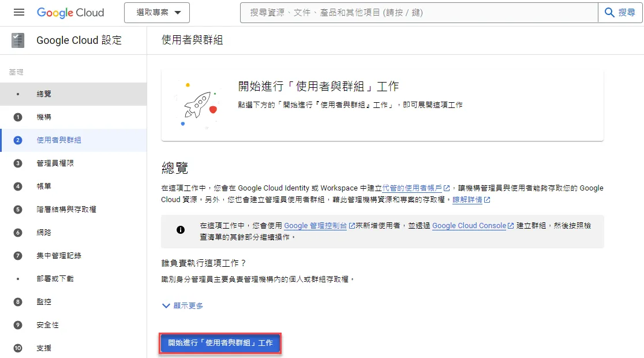Screen dimensions: 644x358
Task: Select step 8 監控 in sidebar
Action: [x=73, y=301]
